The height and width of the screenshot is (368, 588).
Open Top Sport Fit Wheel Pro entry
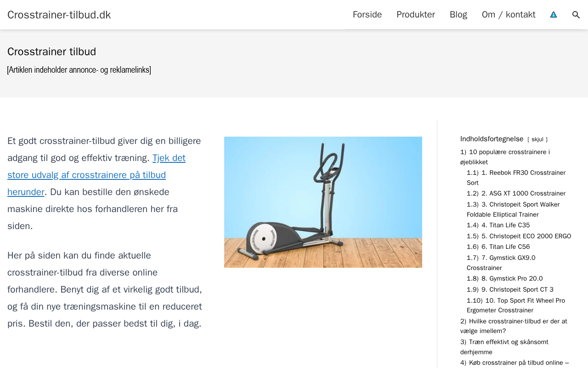click(x=516, y=305)
